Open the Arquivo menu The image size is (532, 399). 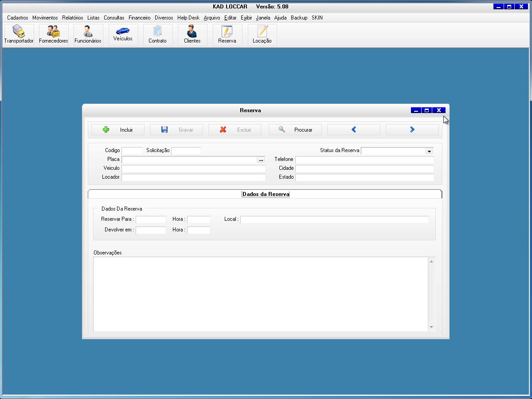[212, 18]
